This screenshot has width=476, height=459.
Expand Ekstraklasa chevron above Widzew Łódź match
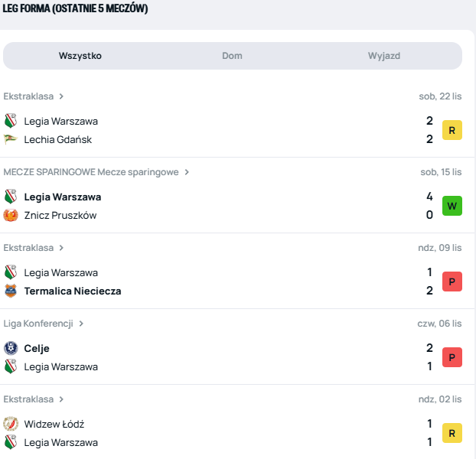[61, 399]
